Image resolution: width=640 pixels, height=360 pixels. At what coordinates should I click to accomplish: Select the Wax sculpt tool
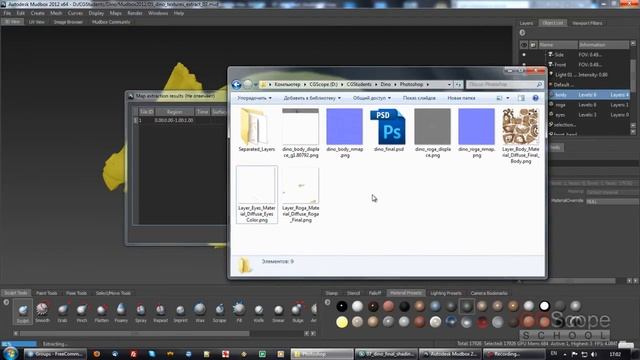coord(200,312)
